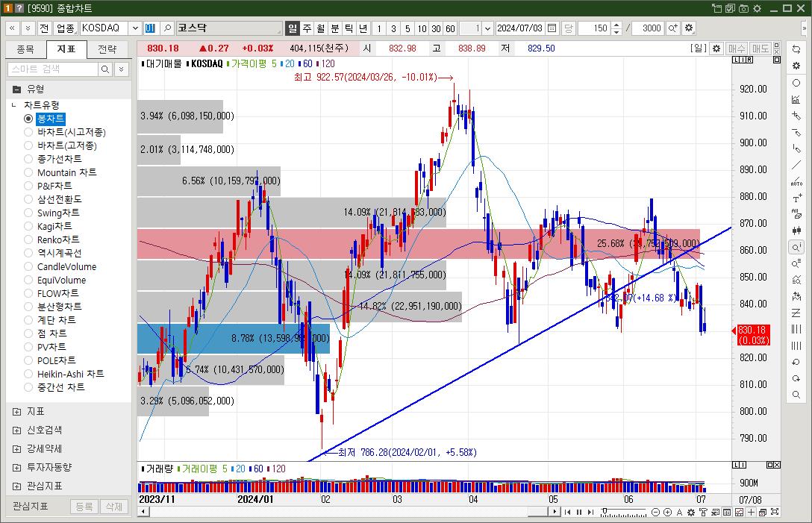
Task: Expand the 강세약세 tree section
Action: click(x=16, y=449)
